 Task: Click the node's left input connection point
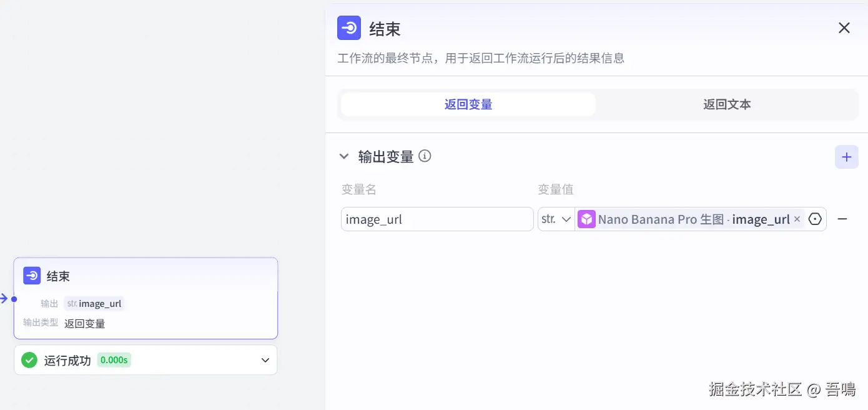pos(14,299)
